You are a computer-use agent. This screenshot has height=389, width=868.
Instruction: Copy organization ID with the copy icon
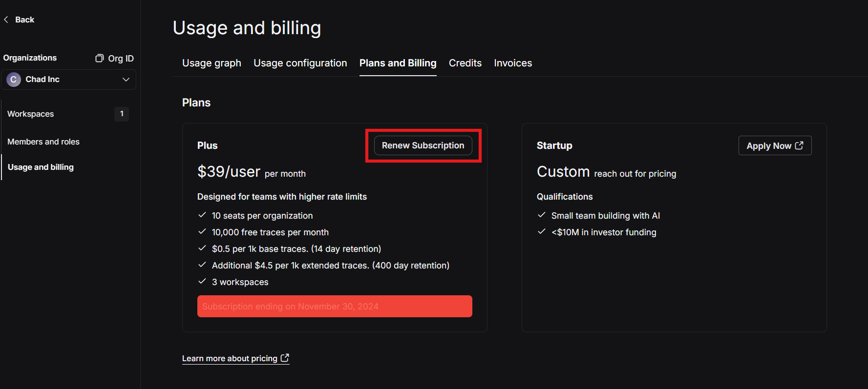click(99, 58)
